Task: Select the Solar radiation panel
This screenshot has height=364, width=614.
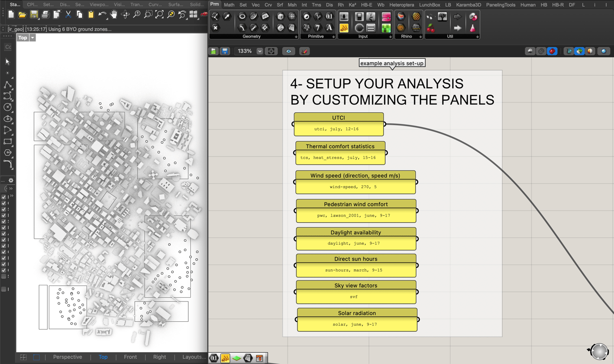Action: pos(357,320)
